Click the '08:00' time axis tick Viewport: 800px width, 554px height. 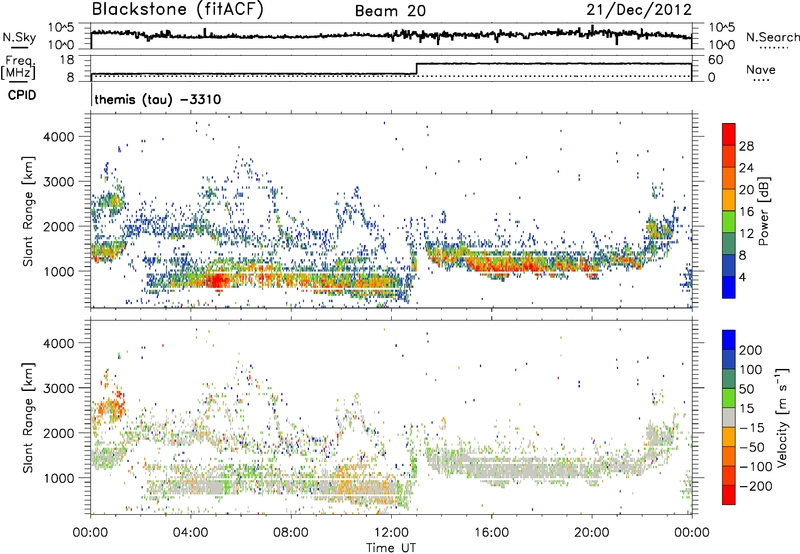[291, 533]
